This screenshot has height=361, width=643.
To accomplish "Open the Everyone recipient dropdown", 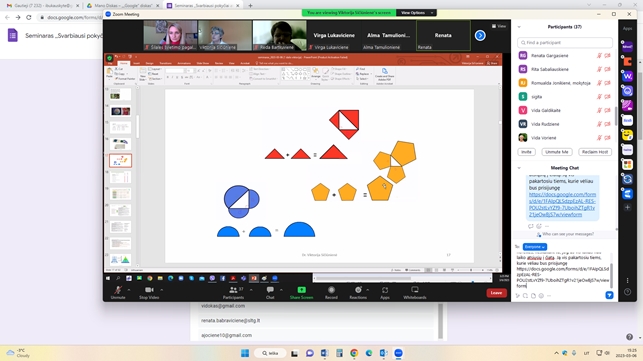I will pos(535,247).
